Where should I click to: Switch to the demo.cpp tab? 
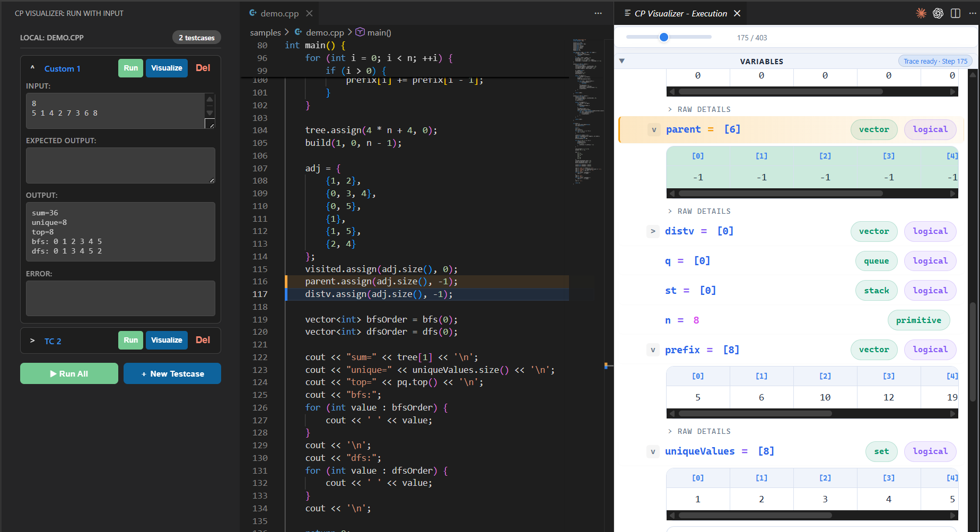click(279, 13)
